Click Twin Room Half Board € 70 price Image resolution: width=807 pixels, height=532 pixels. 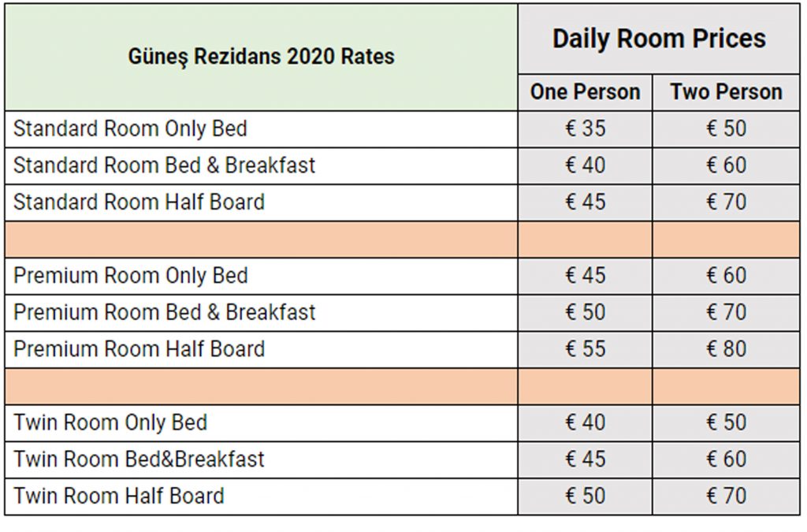[x=726, y=496]
